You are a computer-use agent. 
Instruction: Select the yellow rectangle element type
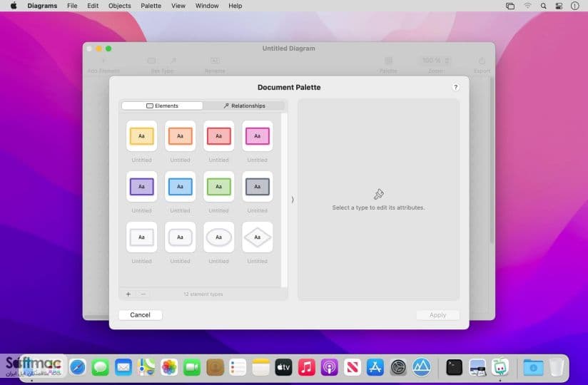141,136
